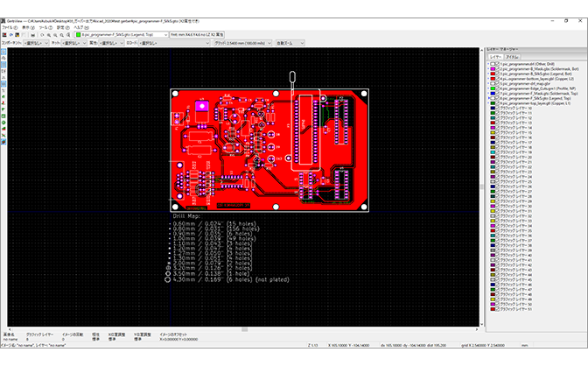Click the redraw view icon in the toolbar
The height and width of the screenshot is (366, 588).
[x=43, y=34]
